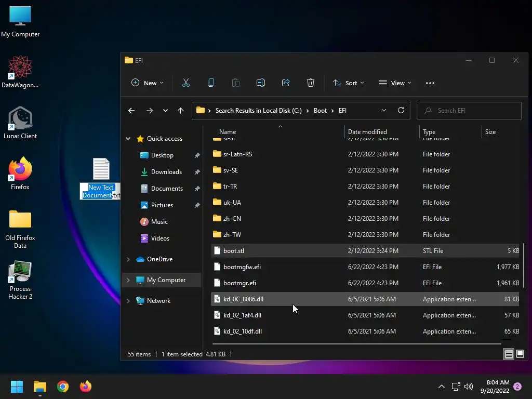Select the Lunar Client desktop shortcut
532x399 pixels.
click(20, 123)
